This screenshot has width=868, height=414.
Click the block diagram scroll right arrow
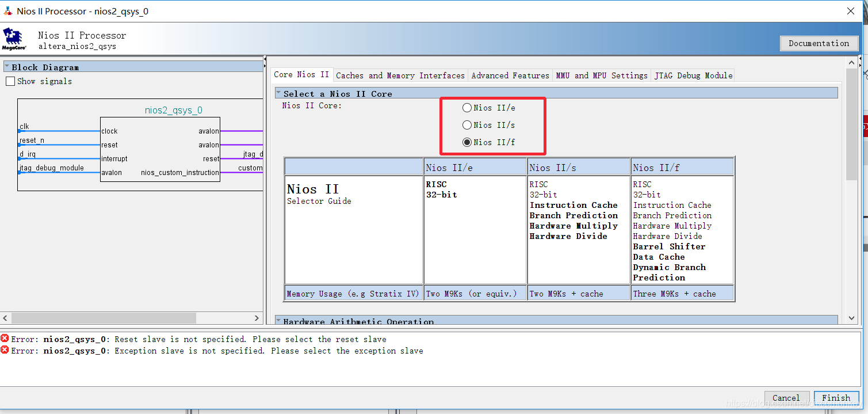[257, 318]
